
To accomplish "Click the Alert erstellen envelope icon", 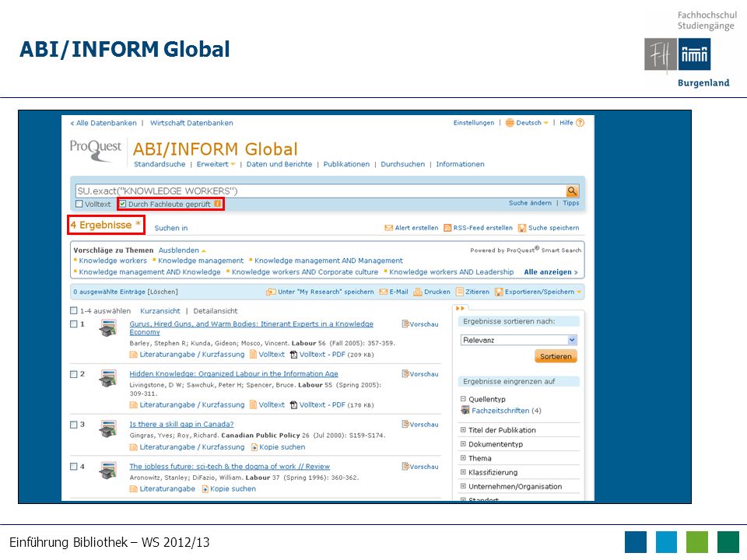I will pos(389,228).
